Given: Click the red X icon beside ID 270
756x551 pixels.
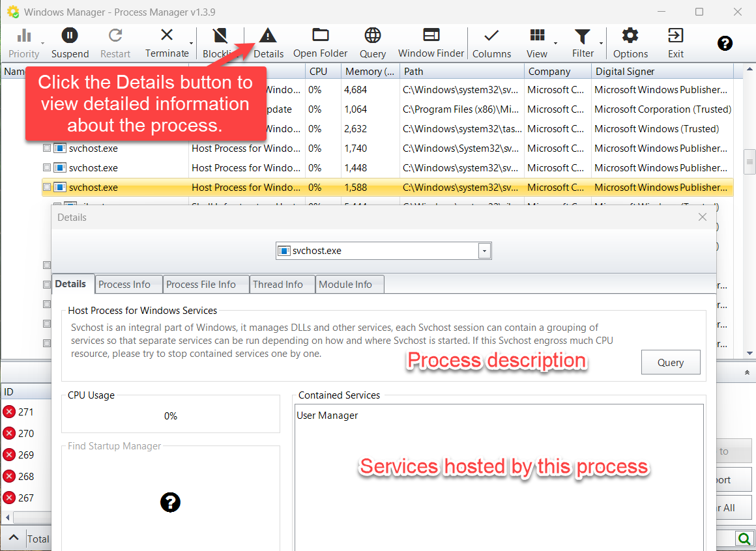Looking at the screenshot, I should click(9, 434).
